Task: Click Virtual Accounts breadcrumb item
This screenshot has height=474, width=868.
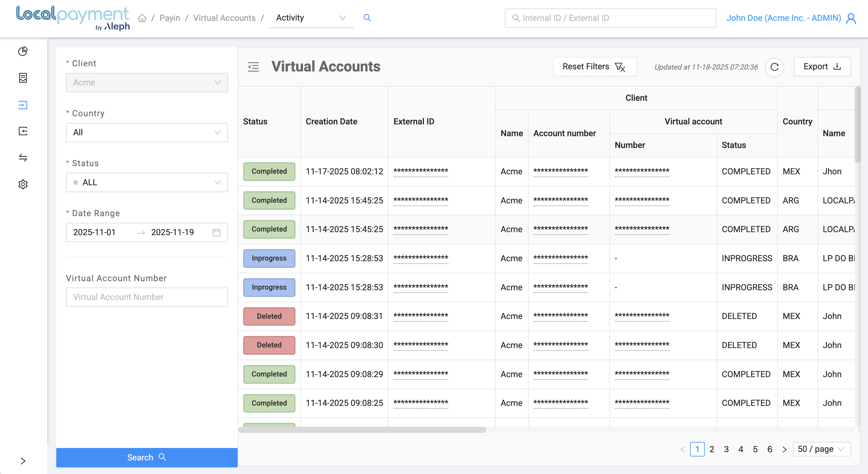Action: (x=224, y=18)
